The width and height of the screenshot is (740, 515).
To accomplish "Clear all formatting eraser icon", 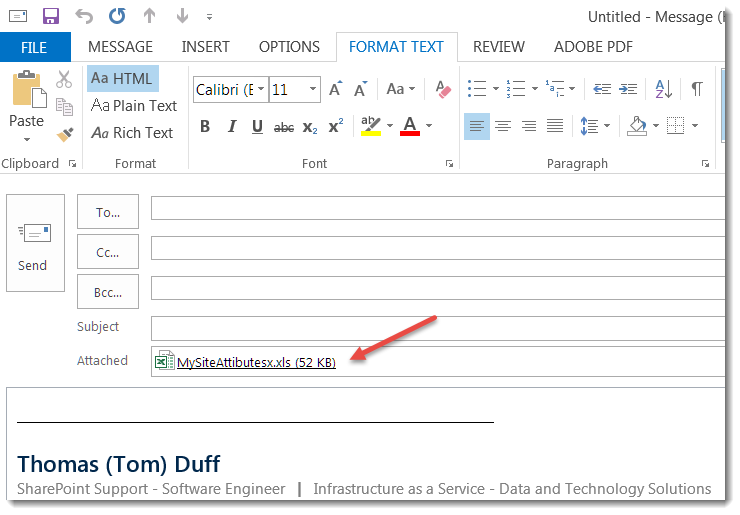I will pos(443,89).
